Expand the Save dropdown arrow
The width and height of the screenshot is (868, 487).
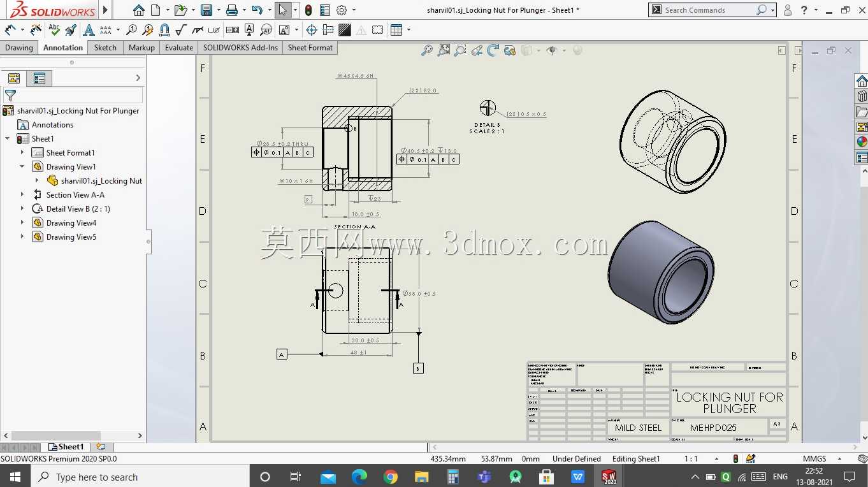217,10
